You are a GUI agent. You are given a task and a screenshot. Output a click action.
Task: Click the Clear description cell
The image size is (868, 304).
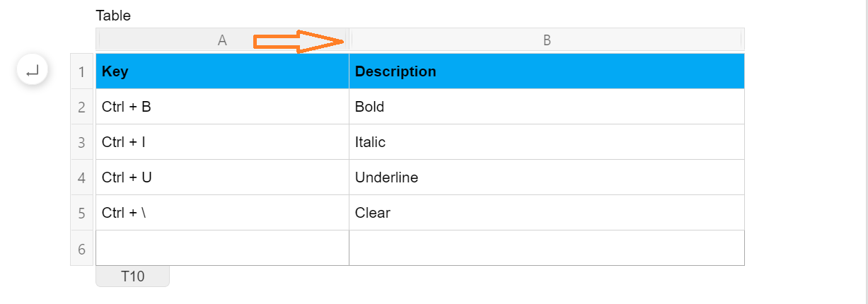[547, 213]
